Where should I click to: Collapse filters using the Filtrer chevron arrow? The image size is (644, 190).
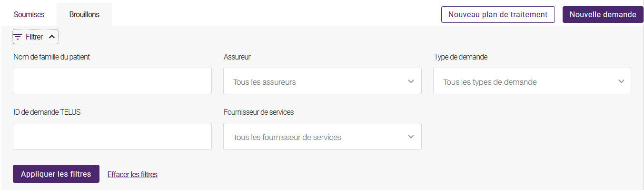pos(52,37)
